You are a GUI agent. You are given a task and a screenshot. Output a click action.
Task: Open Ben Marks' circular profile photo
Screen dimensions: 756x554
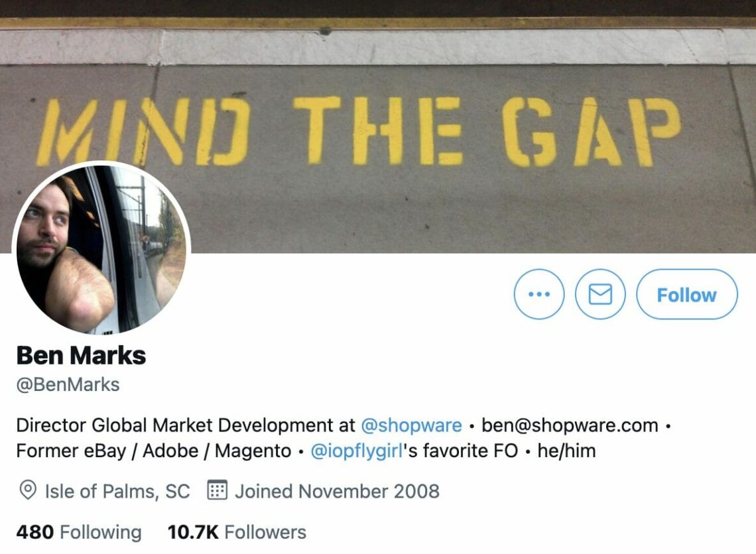(101, 248)
